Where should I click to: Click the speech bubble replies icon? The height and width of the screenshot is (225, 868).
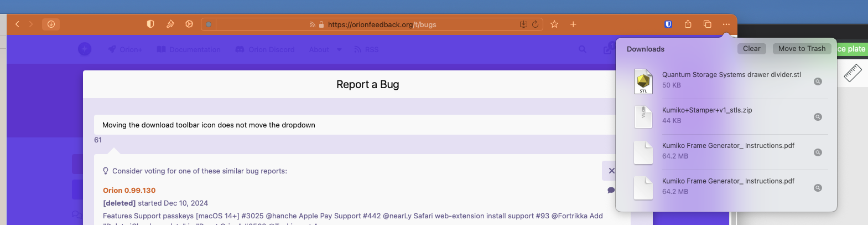point(611,190)
